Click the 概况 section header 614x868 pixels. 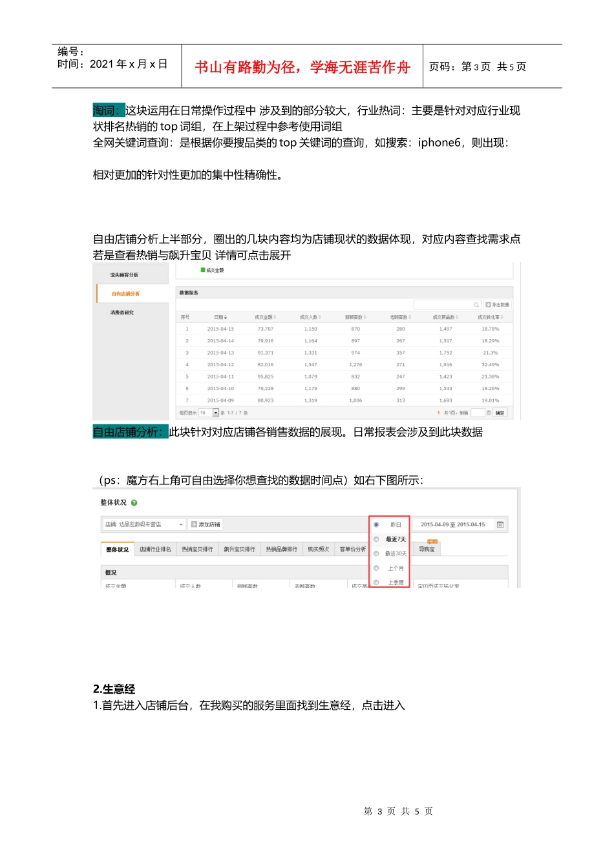pos(111,573)
